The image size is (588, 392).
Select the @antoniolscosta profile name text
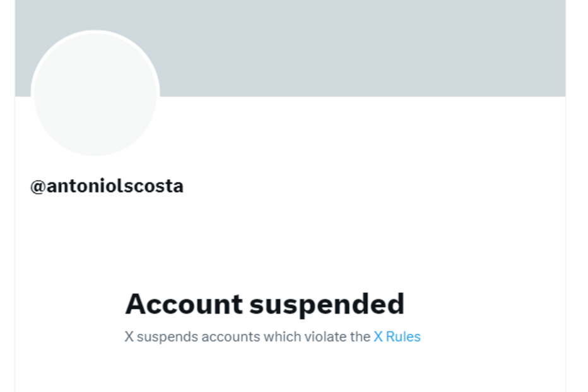pos(107,186)
